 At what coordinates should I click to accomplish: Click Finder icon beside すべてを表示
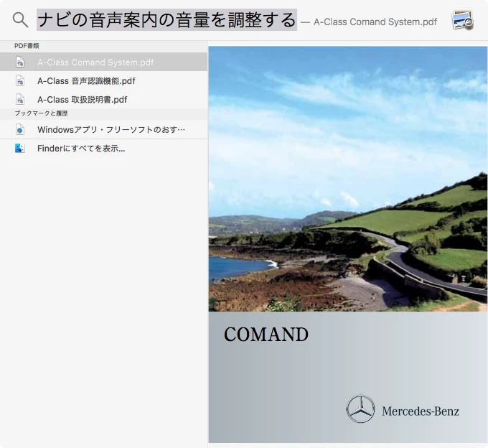pyautogui.click(x=20, y=148)
